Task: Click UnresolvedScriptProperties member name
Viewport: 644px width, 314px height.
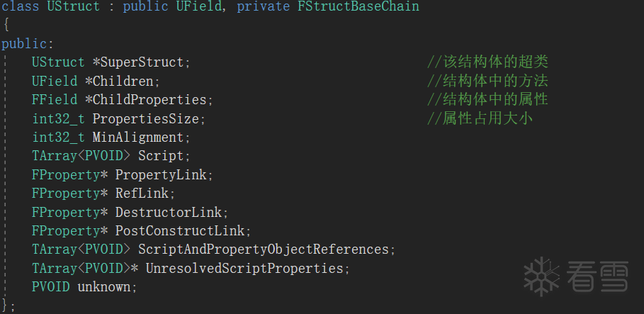Action: (x=244, y=268)
